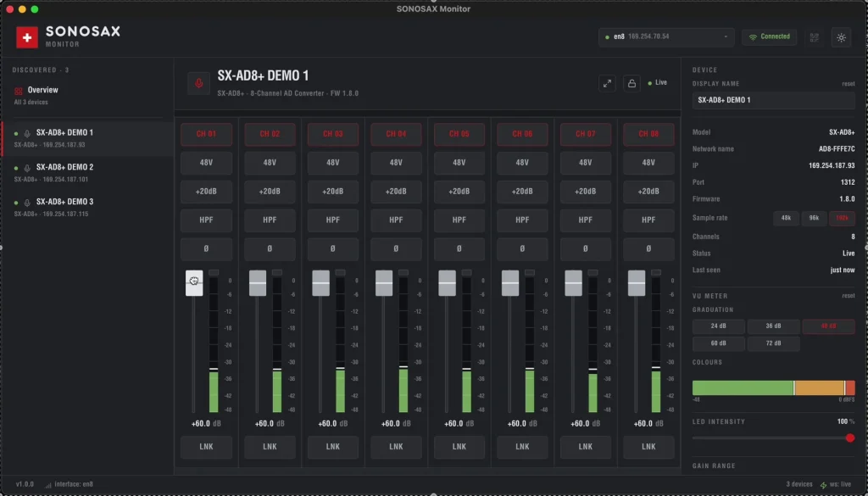Image resolution: width=868 pixels, height=496 pixels.
Task: Click the VU colours green-orange-red bar
Action: point(773,387)
